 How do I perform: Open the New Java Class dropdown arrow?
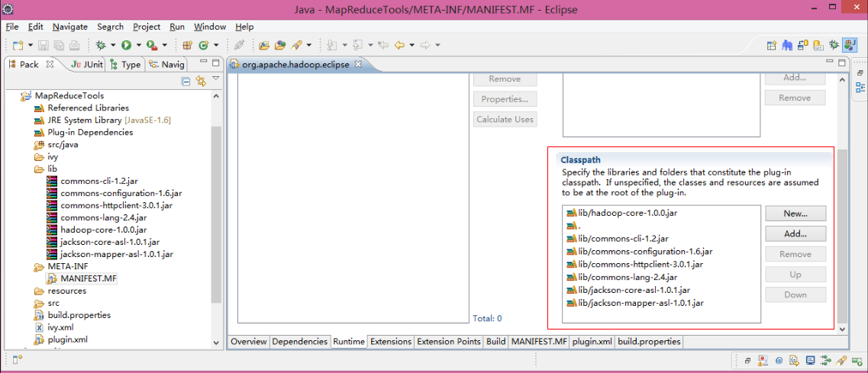coord(216,45)
